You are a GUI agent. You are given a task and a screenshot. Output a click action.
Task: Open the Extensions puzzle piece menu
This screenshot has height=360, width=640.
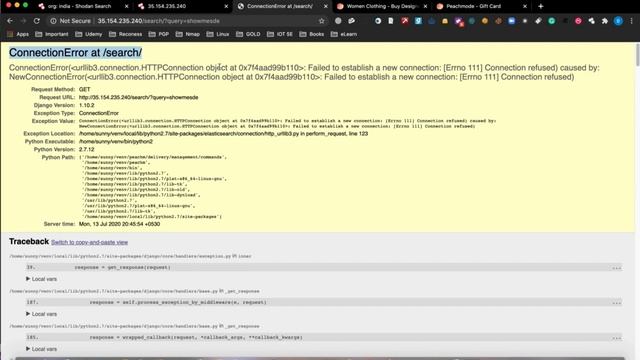coord(605,21)
